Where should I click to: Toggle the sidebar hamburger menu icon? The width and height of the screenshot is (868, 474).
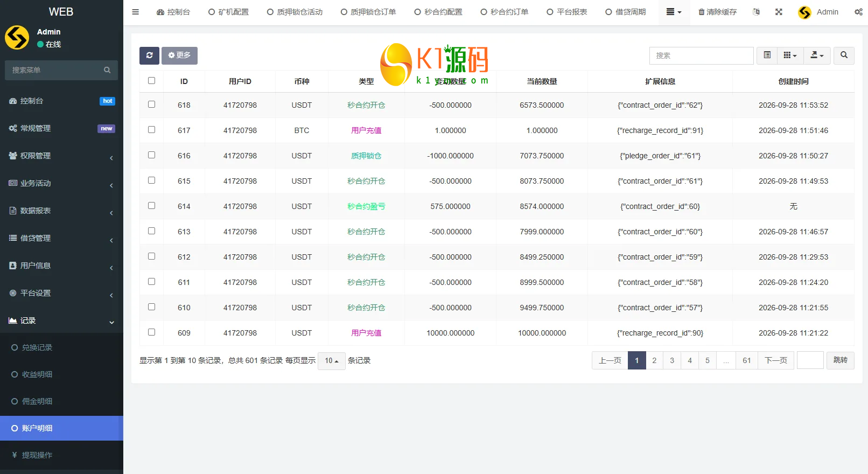click(x=136, y=12)
